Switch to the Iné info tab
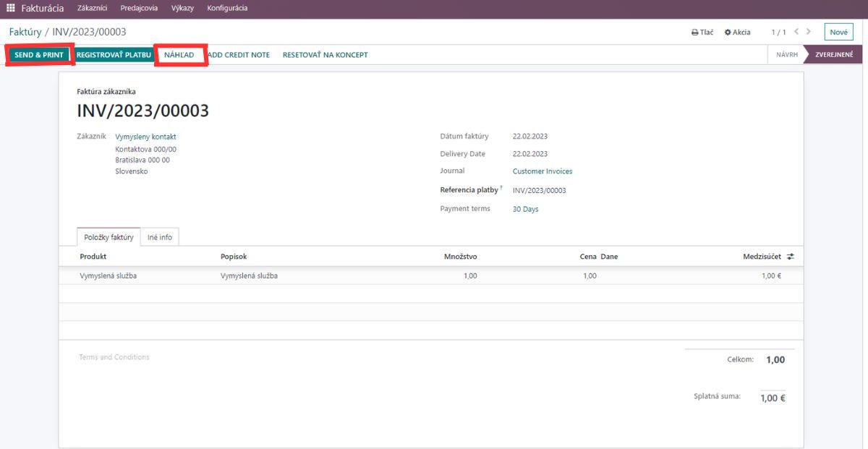Screen dimensions: 868x449 160,237
